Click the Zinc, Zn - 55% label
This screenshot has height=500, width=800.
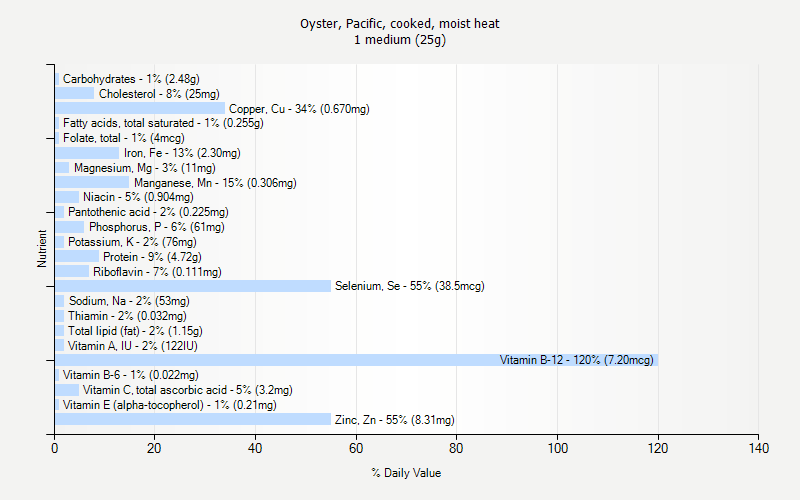click(x=394, y=420)
